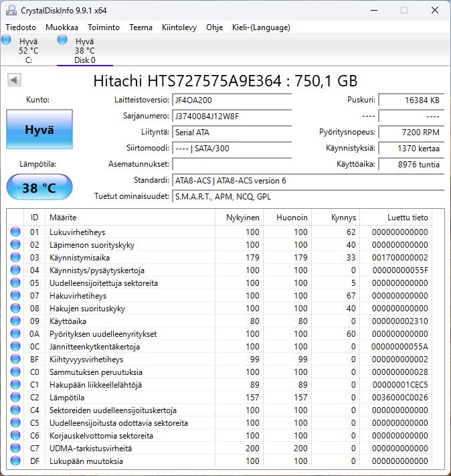Click the Kynnys column header
The image size is (451, 476).
[x=336, y=218]
